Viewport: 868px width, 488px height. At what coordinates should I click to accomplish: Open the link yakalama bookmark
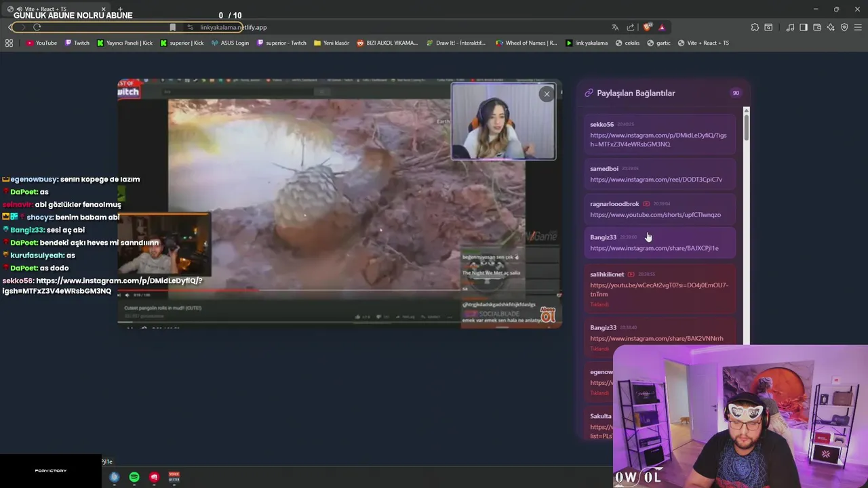pyautogui.click(x=587, y=43)
